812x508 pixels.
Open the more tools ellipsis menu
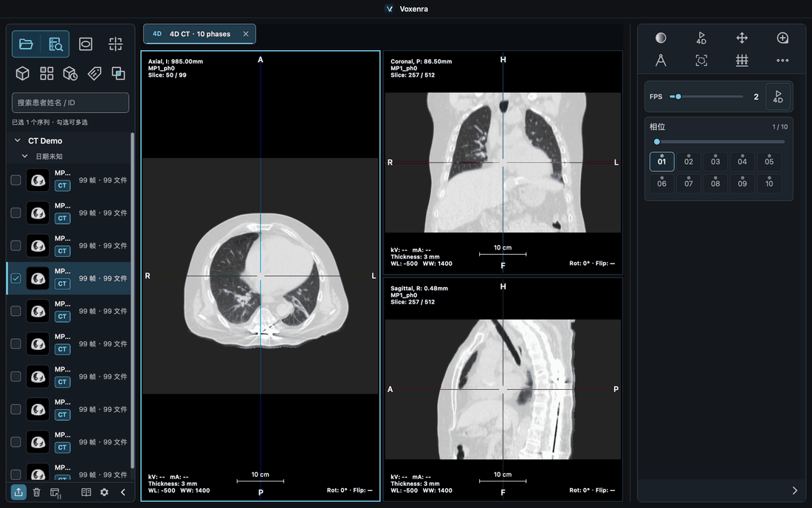(x=782, y=61)
